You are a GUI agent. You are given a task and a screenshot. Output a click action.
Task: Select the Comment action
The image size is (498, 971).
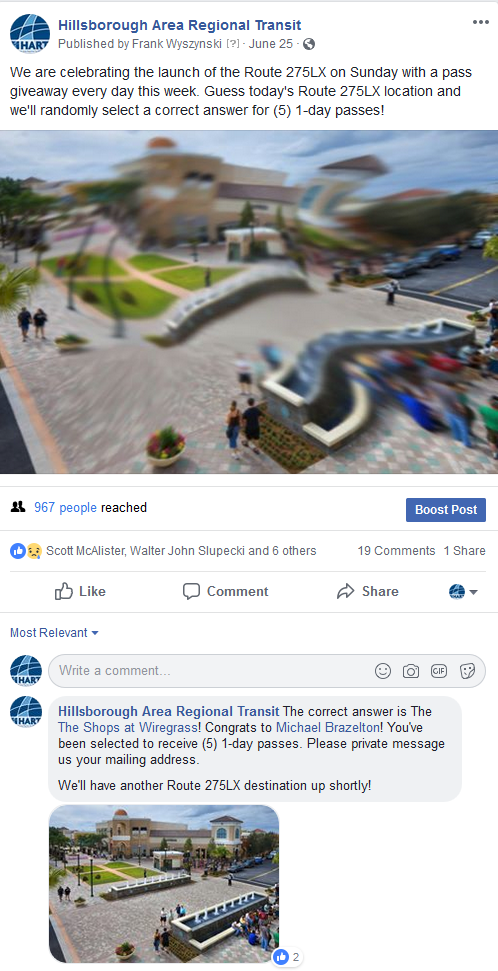click(x=225, y=591)
